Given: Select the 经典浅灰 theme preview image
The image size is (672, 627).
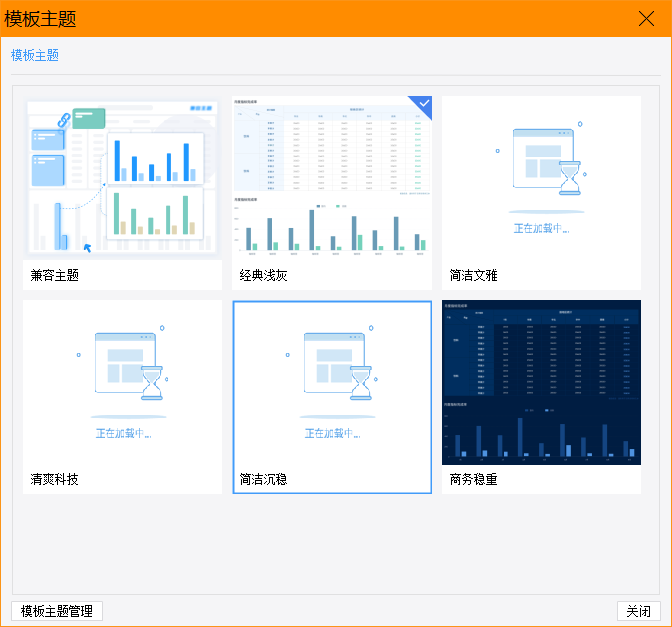Looking at the screenshot, I should [x=332, y=177].
